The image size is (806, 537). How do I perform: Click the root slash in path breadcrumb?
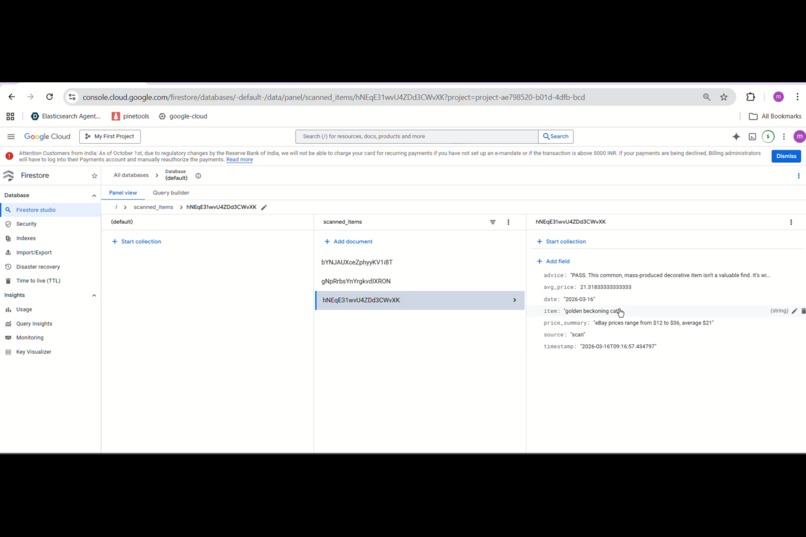click(x=116, y=207)
